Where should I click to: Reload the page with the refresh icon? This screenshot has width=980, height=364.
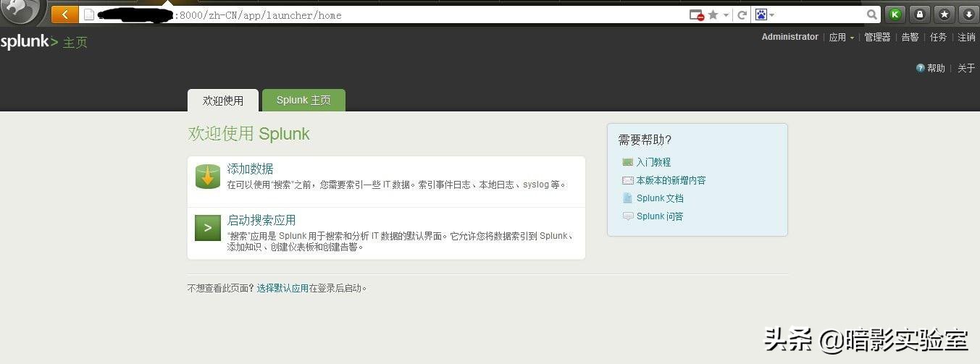click(742, 14)
